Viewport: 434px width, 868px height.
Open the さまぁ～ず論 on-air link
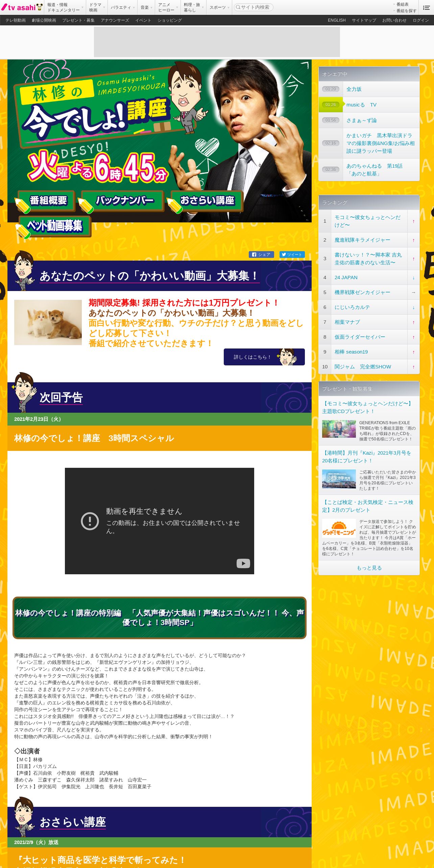coord(361,120)
